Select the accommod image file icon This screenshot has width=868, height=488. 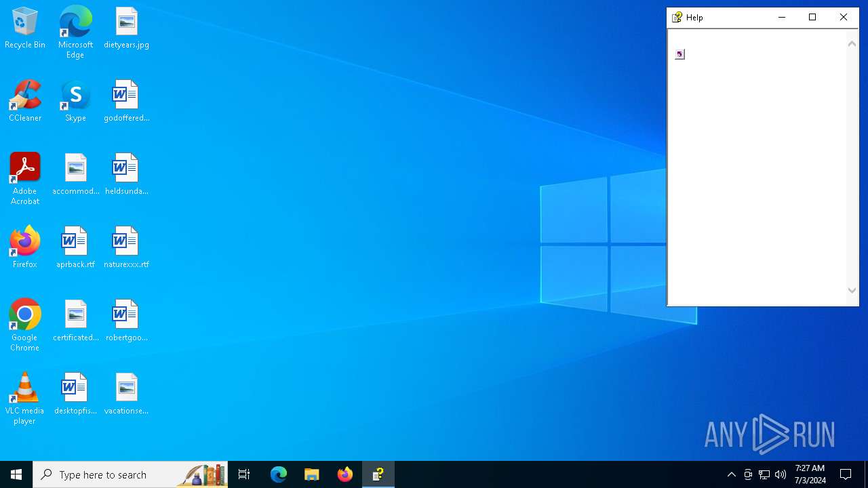[75, 175]
